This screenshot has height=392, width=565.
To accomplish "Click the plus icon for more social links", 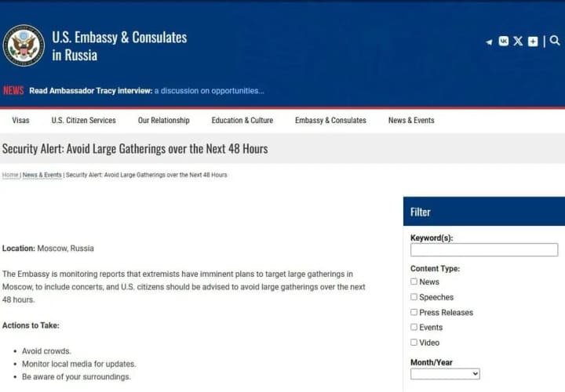I will [533, 41].
